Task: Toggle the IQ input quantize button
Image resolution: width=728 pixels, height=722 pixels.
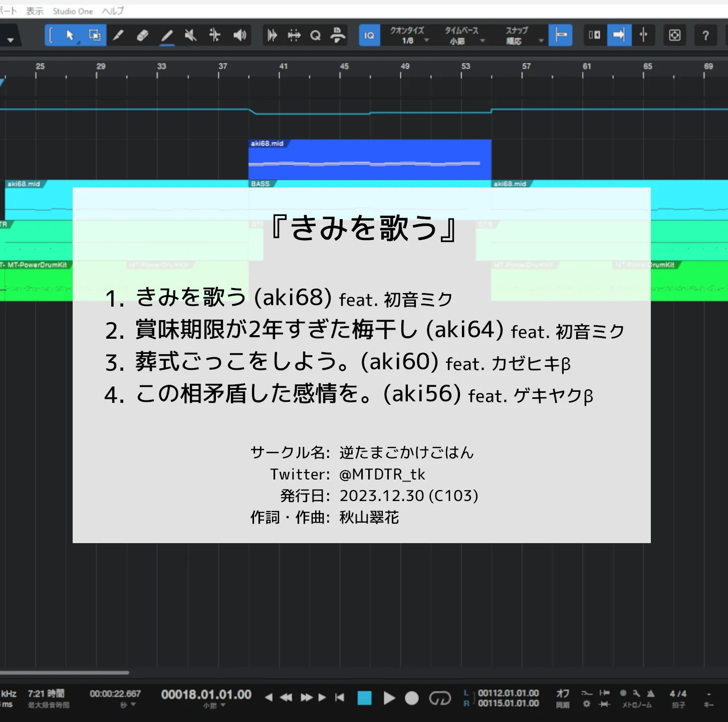Action: pos(369,35)
